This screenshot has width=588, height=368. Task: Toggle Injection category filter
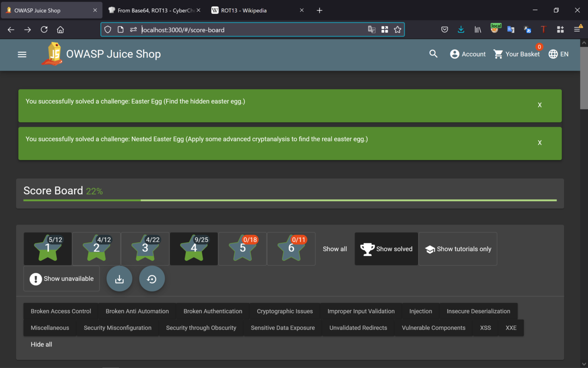421,311
